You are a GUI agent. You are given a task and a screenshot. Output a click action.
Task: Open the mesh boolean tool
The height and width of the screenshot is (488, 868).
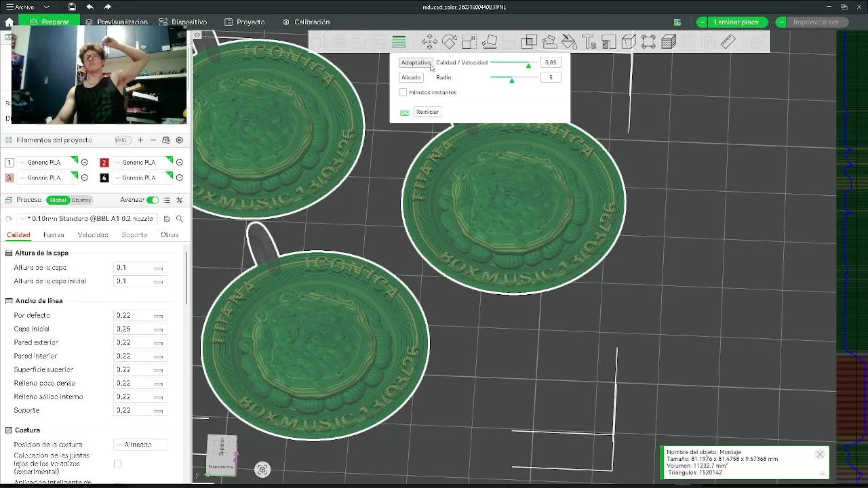point(529,42)
